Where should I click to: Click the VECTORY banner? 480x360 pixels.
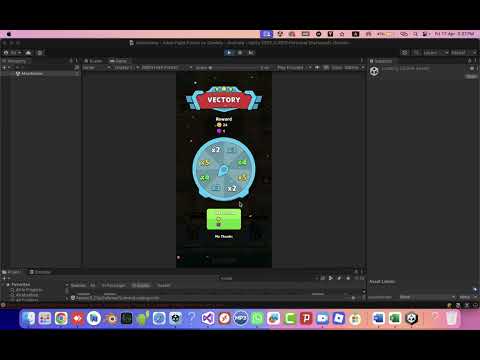224,99
